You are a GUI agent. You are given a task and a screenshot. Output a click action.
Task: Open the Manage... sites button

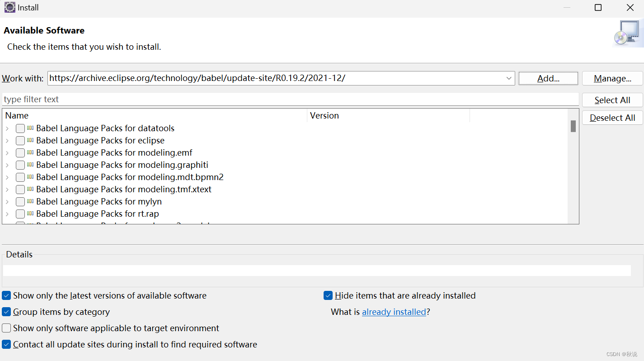pos(612,78)
